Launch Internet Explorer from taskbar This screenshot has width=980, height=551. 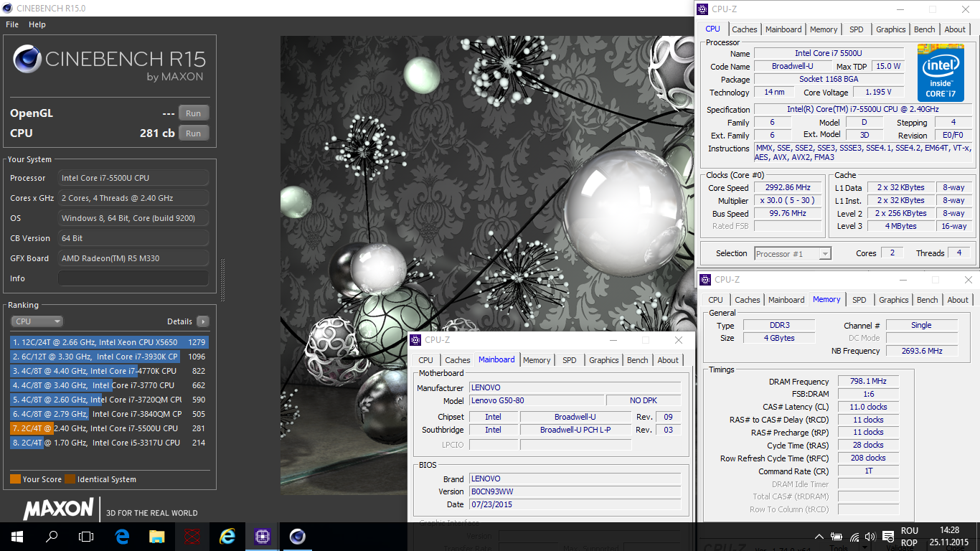coord(227,537)
